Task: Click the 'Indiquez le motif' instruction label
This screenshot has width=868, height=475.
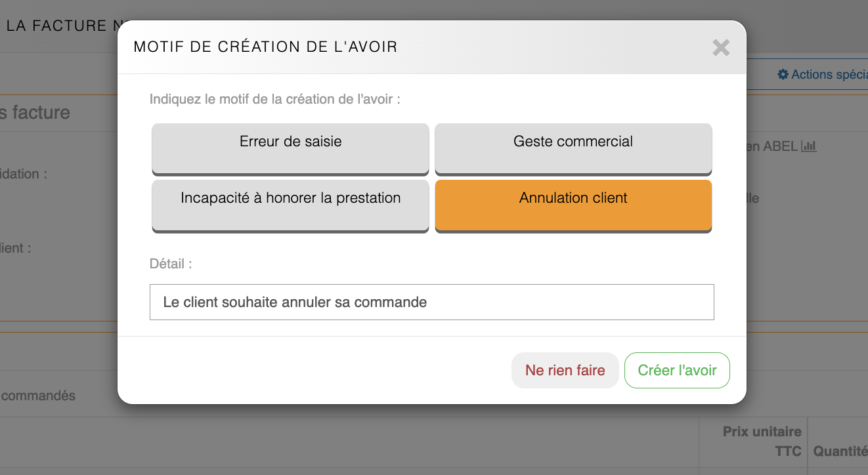Action: [275, 99]
